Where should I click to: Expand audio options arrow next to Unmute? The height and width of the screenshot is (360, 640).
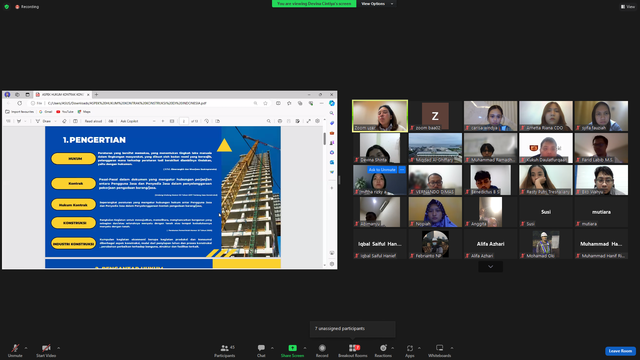click(x=26, y=348)
